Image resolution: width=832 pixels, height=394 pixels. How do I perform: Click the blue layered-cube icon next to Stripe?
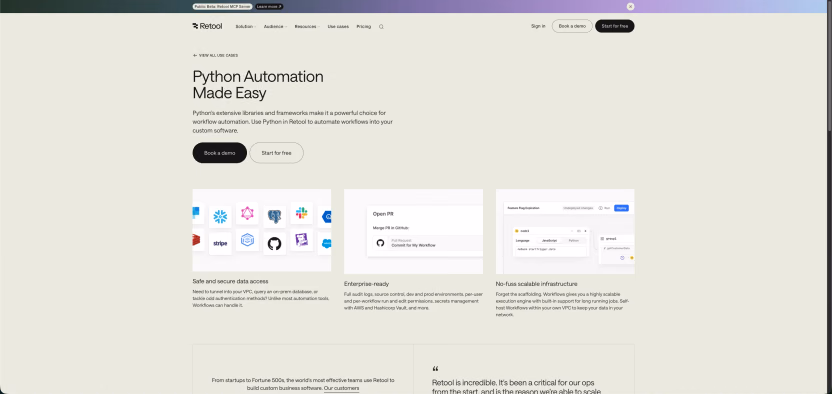pyautogui.click(x=247, y=240)
